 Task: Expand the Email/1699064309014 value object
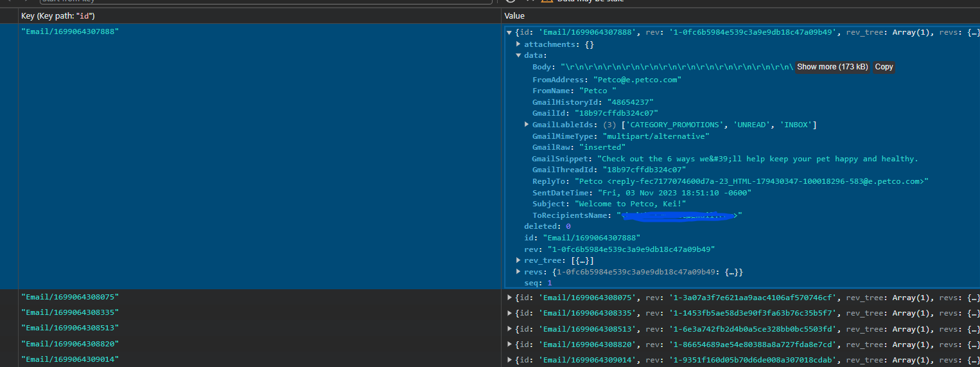(x=510, y=360)
